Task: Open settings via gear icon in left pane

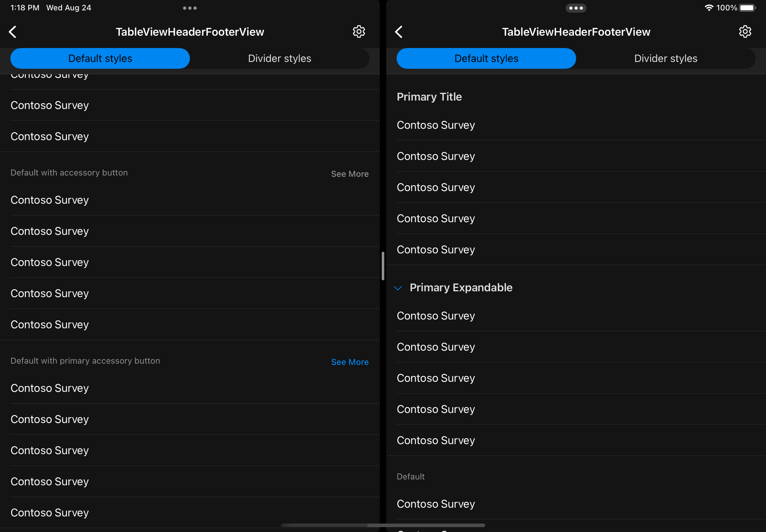Action: pos(359,31)
